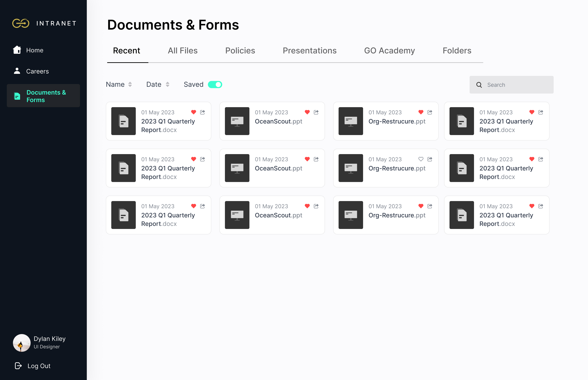Open the Presentations tab

pos(309,51)
